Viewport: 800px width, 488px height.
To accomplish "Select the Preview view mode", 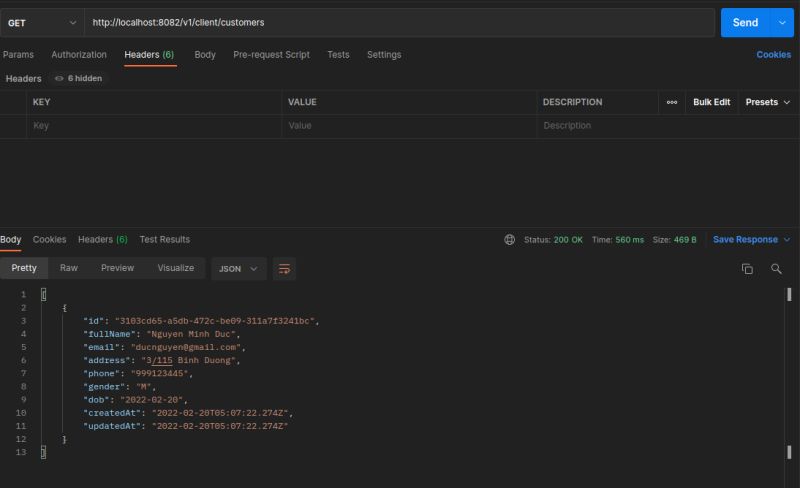I will (x=117, y=268).
